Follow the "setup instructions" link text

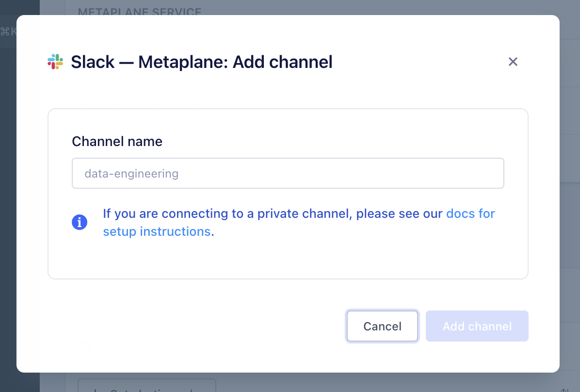(x=157, y=231)
